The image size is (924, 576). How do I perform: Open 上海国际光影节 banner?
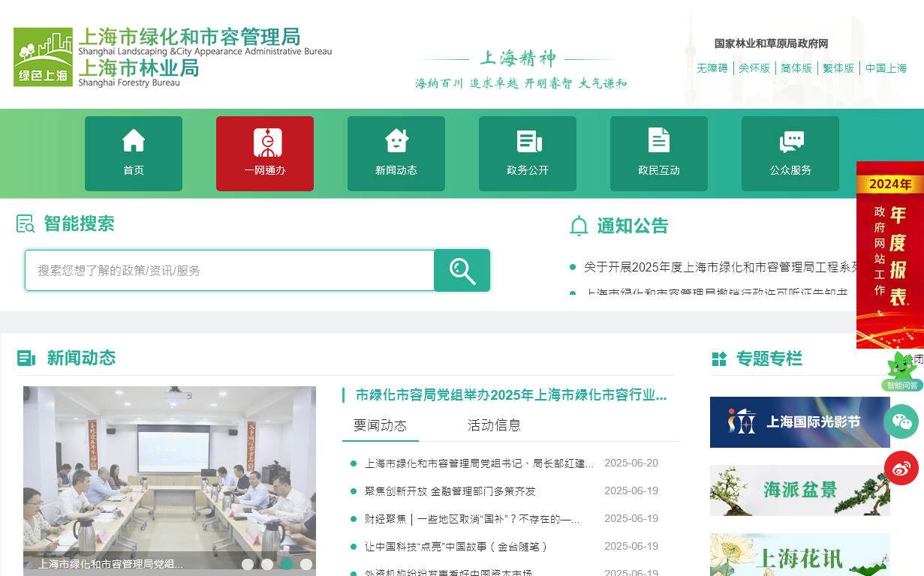click(x=800, y=422)
